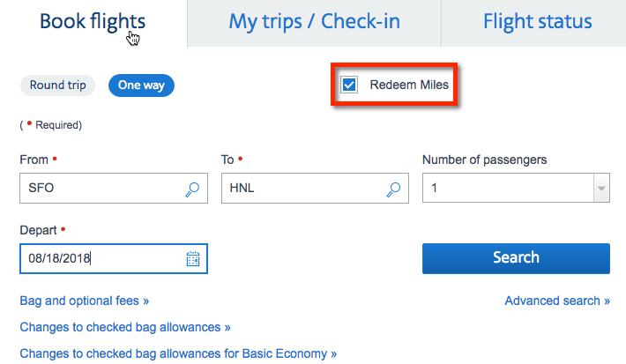Click the Redeem Miles label text
The height and width of the screenshot is (364, 626).
pyautogui.click(x=409, y=85)
